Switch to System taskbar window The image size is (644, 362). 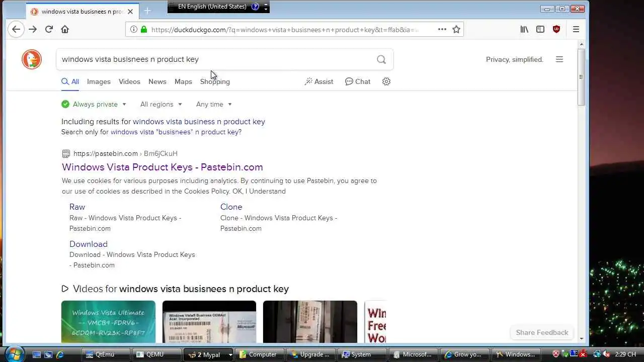(362, 354)
